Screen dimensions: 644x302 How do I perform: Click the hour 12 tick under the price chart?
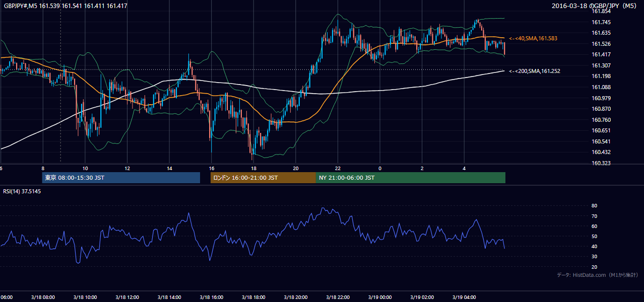pyautogui.click(x=127, y=169)
